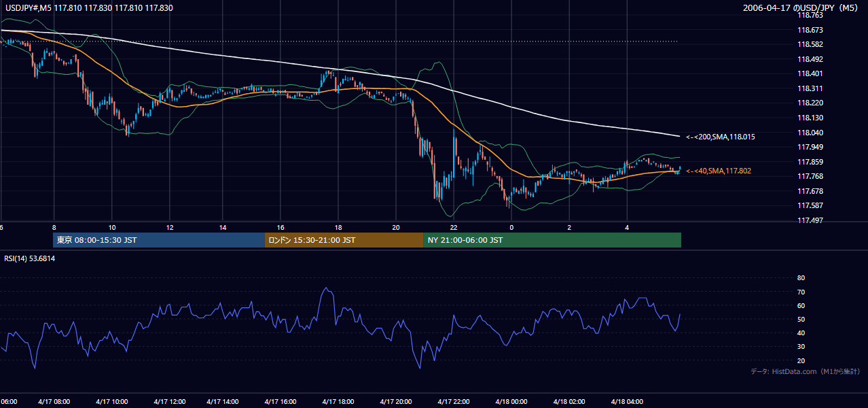Click the 4/18 02:00 time axis label
Viewport: 868px width, 408px height.
pyautogui.click(x=568, y=401)
